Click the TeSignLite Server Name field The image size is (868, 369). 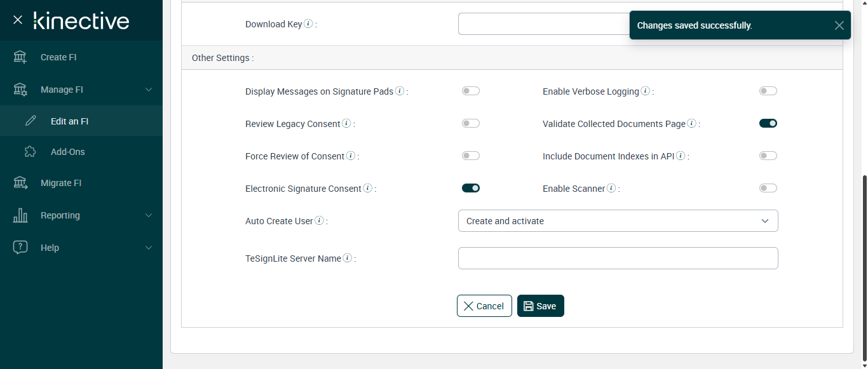click(x=618, y=258)
